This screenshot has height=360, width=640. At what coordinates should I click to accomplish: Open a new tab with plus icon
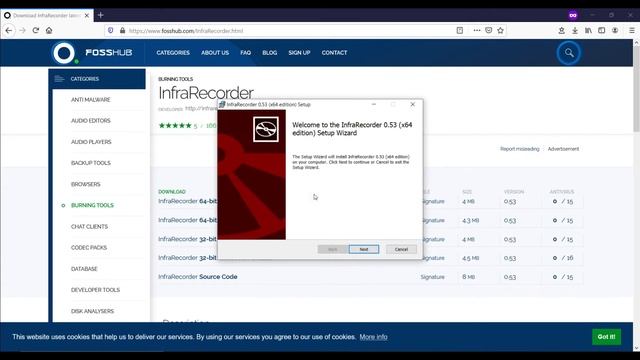[100, 16]
